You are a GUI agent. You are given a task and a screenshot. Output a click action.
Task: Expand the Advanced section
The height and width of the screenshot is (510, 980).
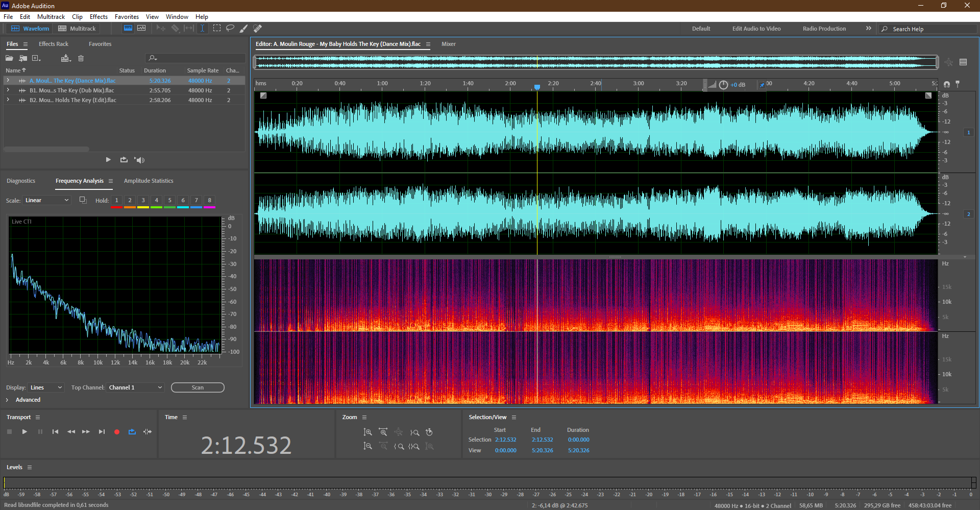click(7, 400)
